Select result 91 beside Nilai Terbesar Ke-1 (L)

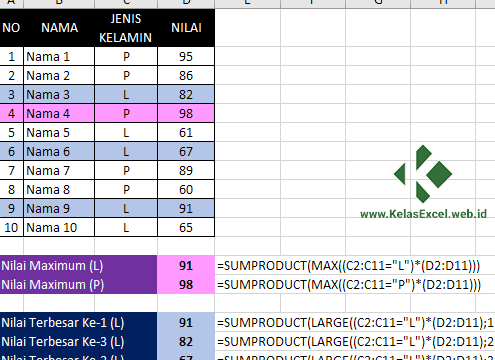186,322
